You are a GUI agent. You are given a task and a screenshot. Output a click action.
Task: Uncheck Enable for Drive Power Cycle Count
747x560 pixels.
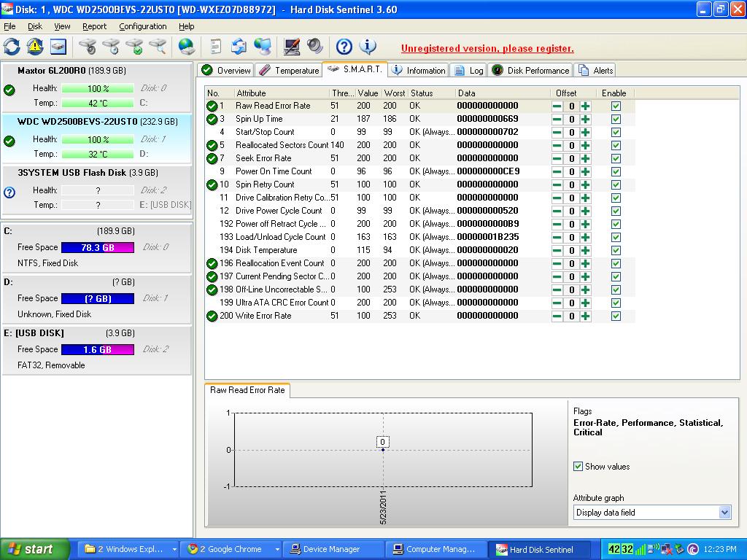coord(616,211)
